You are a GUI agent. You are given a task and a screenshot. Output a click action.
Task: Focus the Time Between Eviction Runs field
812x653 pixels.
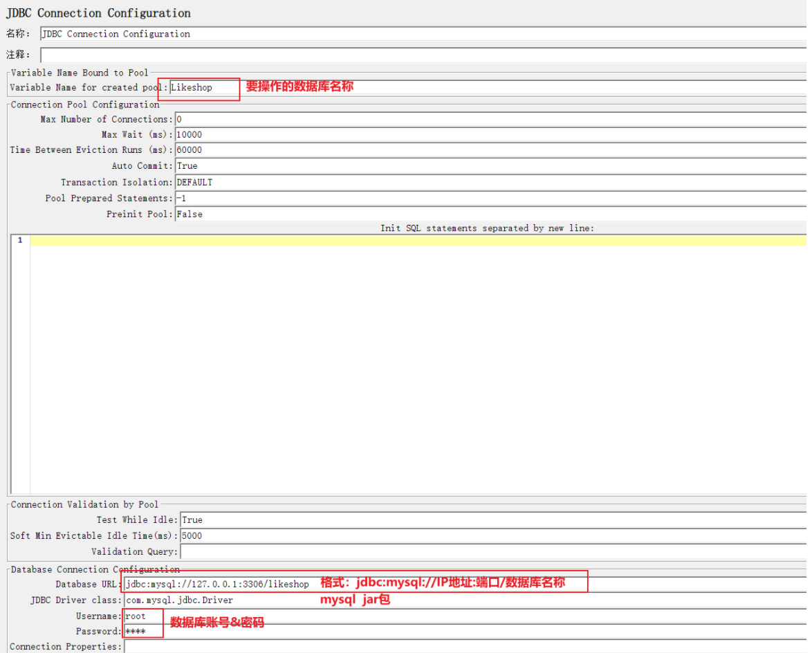coord(484,150)
